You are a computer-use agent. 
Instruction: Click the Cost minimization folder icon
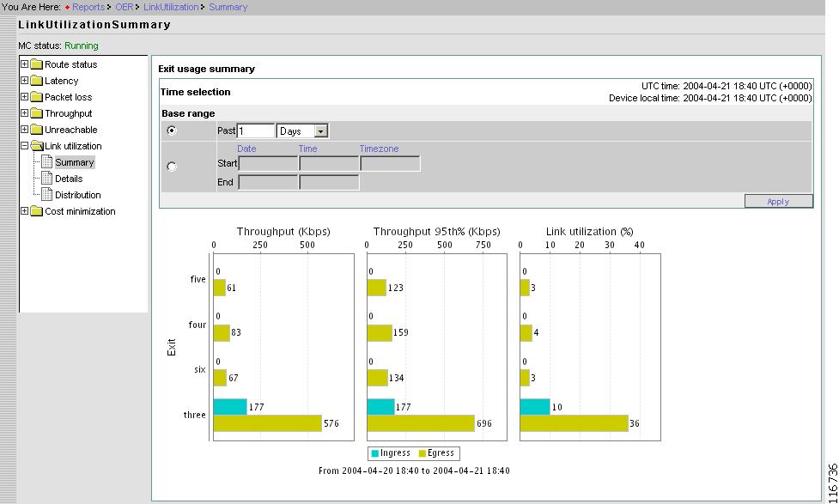point(36,211)
